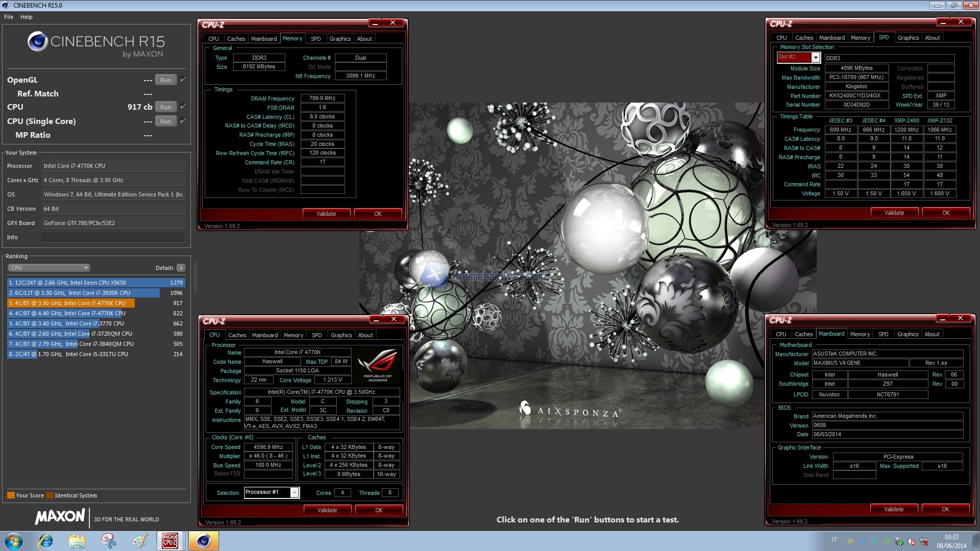Switch to Caches tab in CPU window

(237, 335)
